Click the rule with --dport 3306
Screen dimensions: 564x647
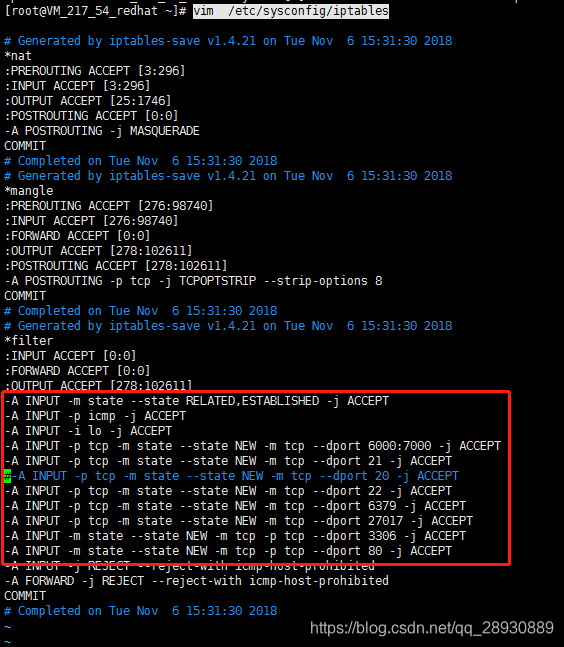coord(235,536)
